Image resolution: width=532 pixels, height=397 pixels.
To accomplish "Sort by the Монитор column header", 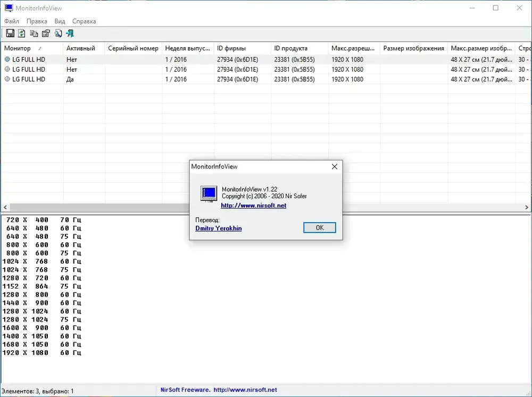I will click(x=32, y=48).
